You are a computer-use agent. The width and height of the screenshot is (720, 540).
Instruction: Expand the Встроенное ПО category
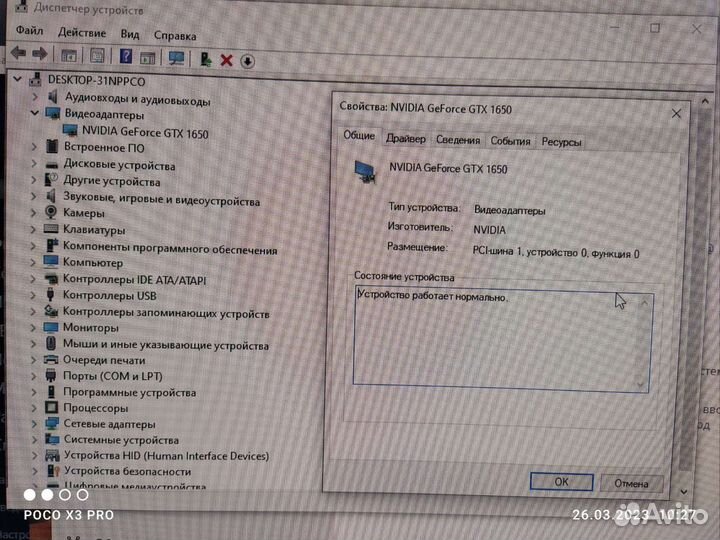[x=34, y=146]
